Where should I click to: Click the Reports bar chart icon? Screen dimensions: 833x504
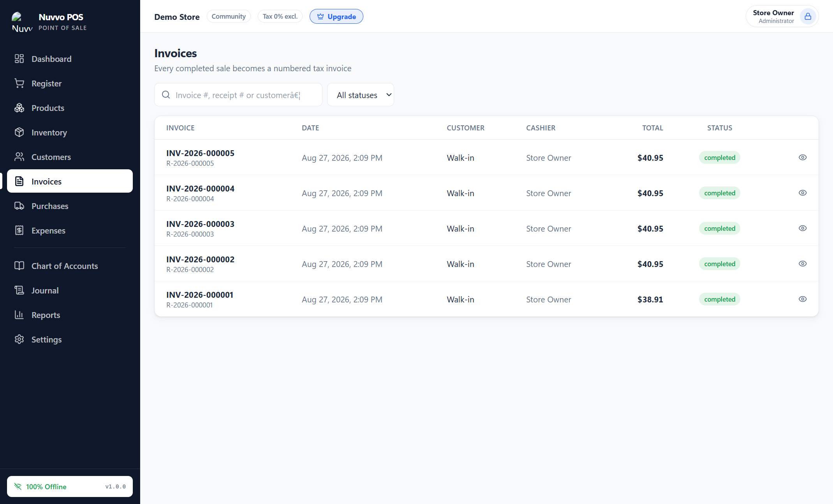coord(19,315)
